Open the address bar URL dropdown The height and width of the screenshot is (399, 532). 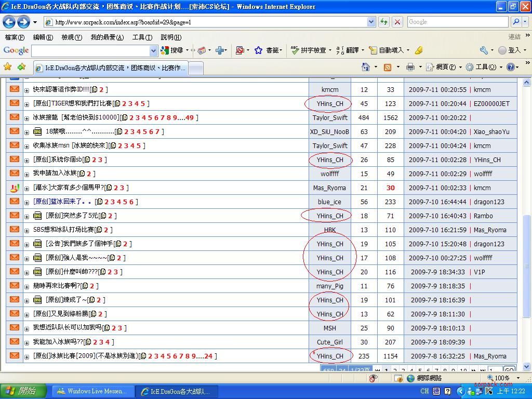[x=371, y=22]
